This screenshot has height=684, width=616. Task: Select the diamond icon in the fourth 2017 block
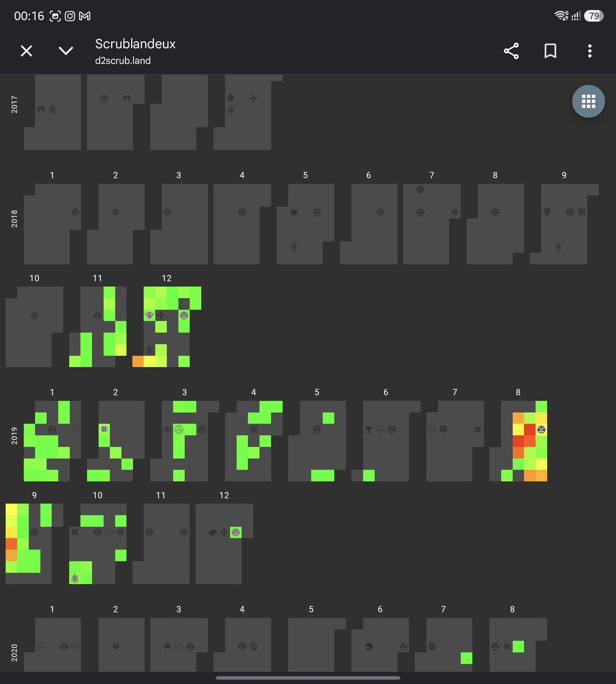(231, 98)
